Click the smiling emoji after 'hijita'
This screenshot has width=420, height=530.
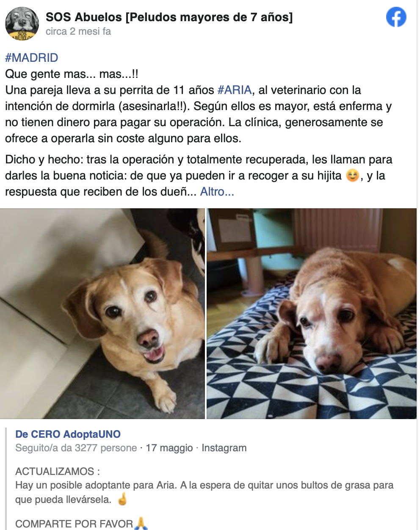(x=352, y=175)
